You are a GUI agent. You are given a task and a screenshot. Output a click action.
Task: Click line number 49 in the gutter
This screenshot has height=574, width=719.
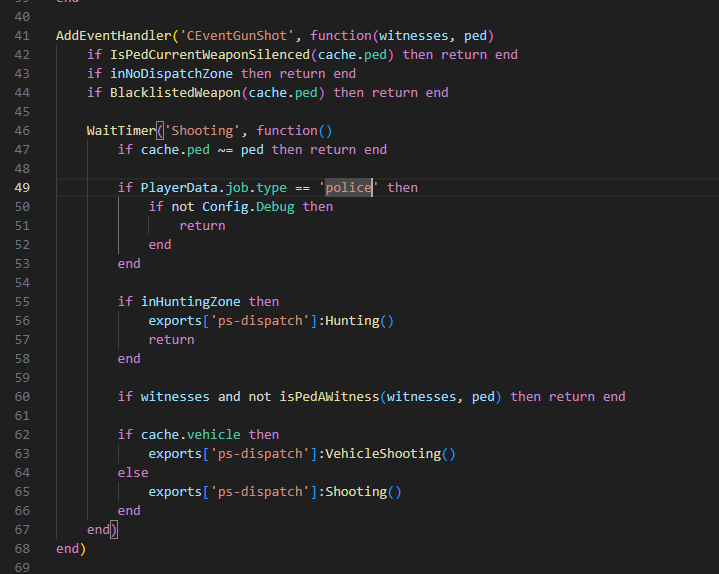(22, 188)
